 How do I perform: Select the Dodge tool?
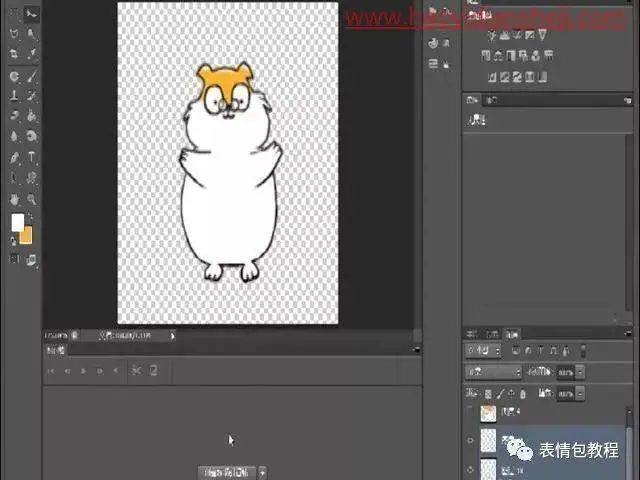pos(31,136)
